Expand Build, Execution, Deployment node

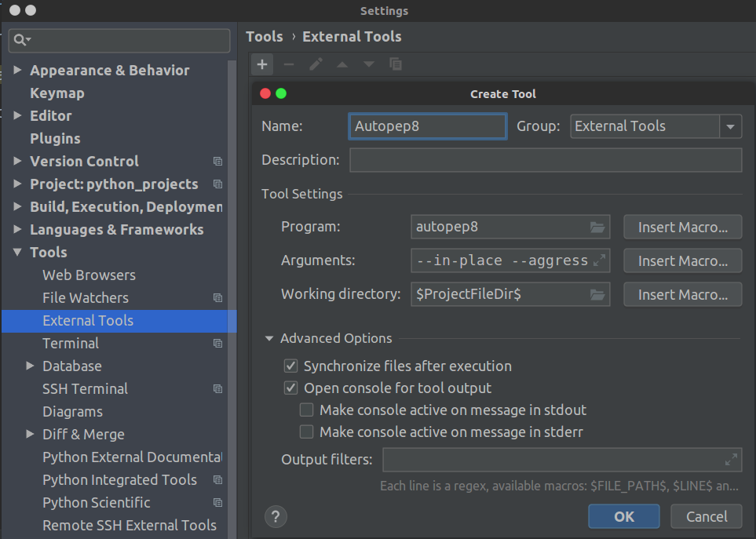click(17, 206)
